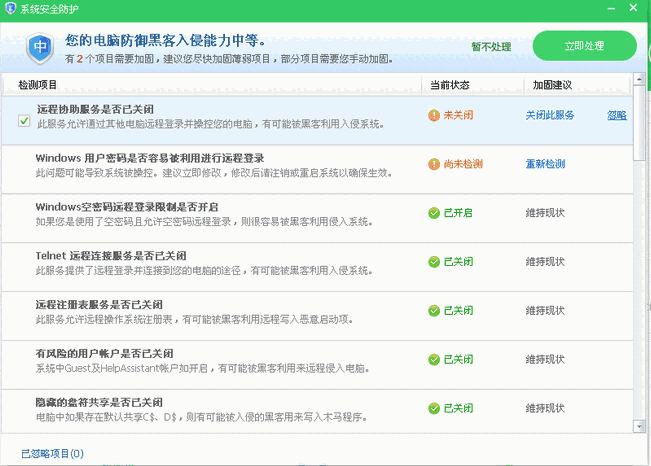The image size is (651, 466).
Task: Uncheck the 远程协助服务 checkbox
Action: click(x=24, y=121)
